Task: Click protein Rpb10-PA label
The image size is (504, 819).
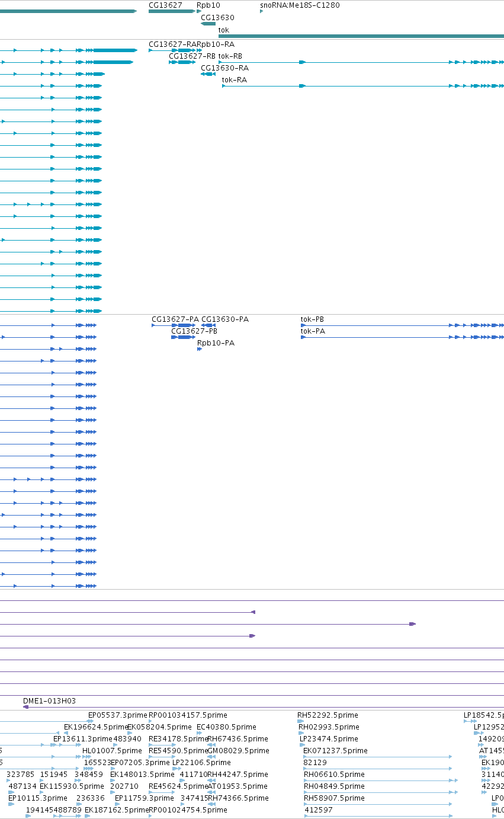Action: (216, 343)
